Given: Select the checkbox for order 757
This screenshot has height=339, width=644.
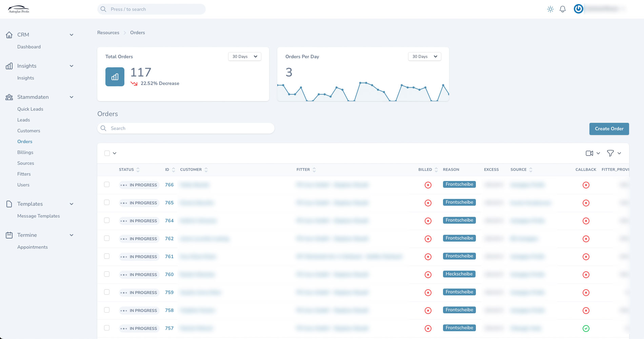Looking at the screenshot, I should (107, 328).
